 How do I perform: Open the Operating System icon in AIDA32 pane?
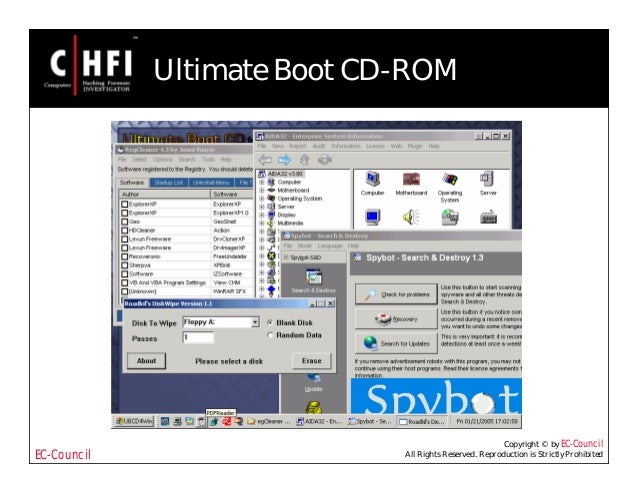point(450,179)
